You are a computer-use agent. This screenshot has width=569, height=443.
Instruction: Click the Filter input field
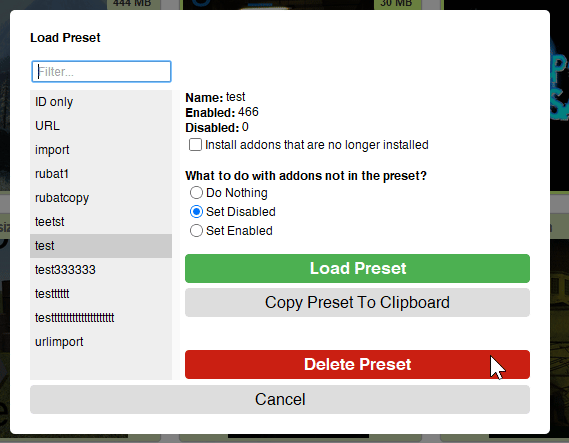101,71
